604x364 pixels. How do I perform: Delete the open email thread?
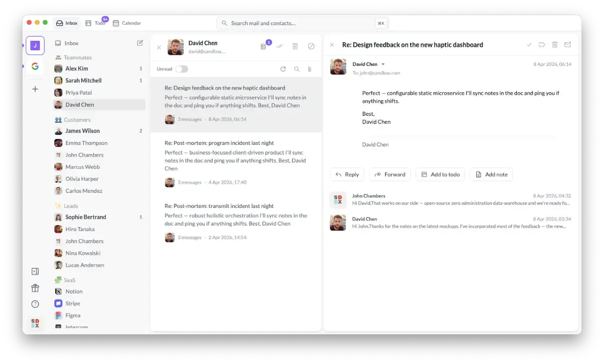555,45
